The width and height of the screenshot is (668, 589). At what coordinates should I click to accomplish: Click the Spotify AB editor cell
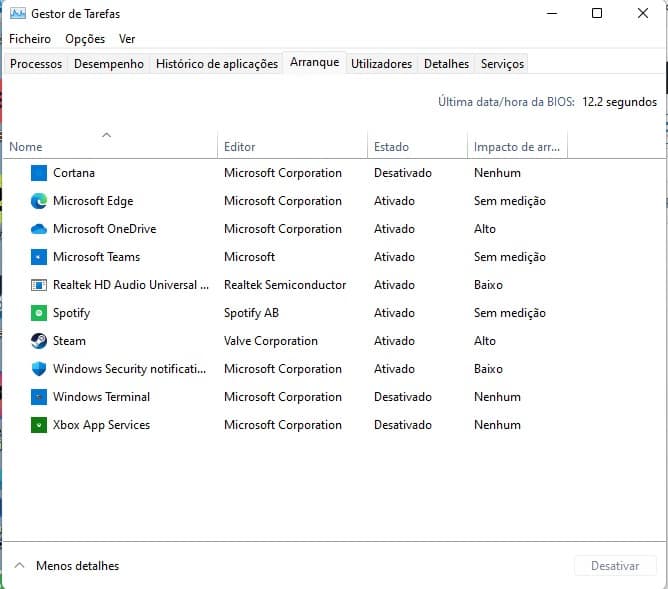pos(251,313)
